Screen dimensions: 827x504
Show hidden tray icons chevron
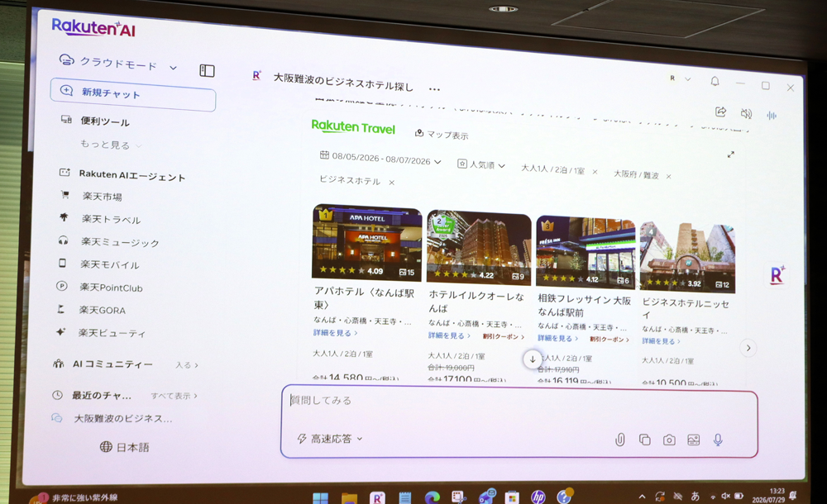pos(642,496)
